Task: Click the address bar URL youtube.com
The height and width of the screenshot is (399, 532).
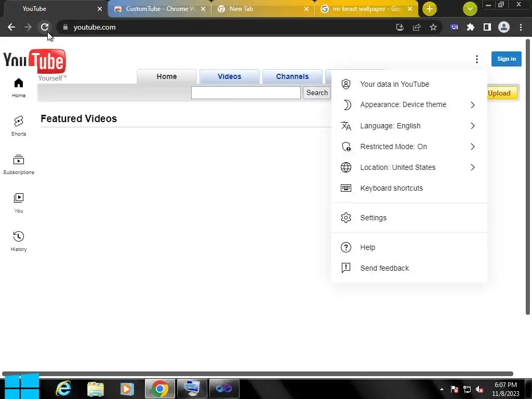Action: point(95,27)
